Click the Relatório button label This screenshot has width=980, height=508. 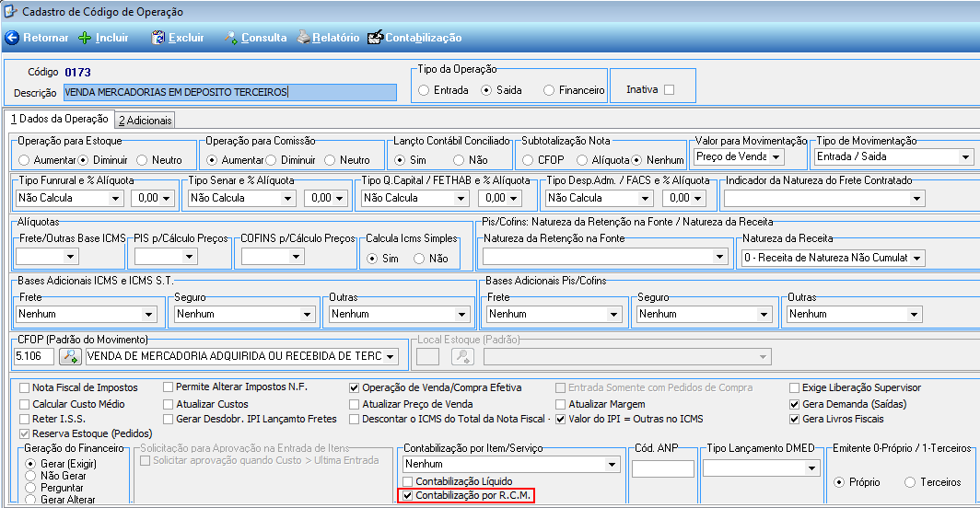[x=335, y=38]
